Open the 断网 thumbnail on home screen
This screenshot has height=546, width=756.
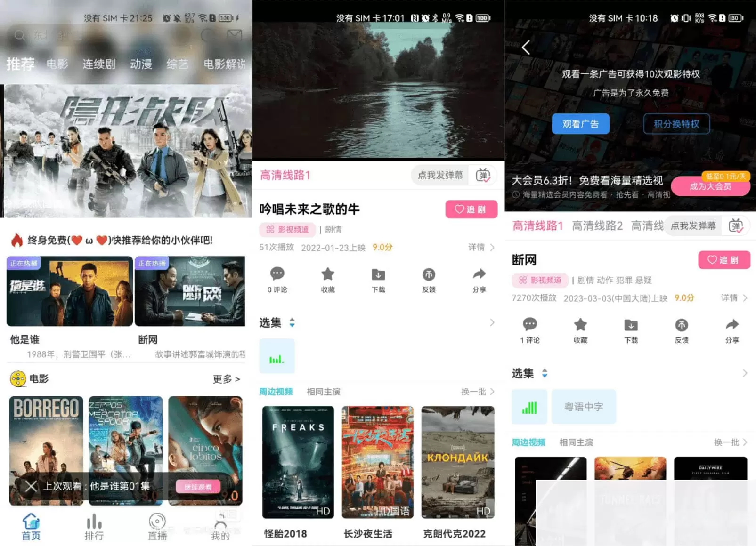pos(190,291)
